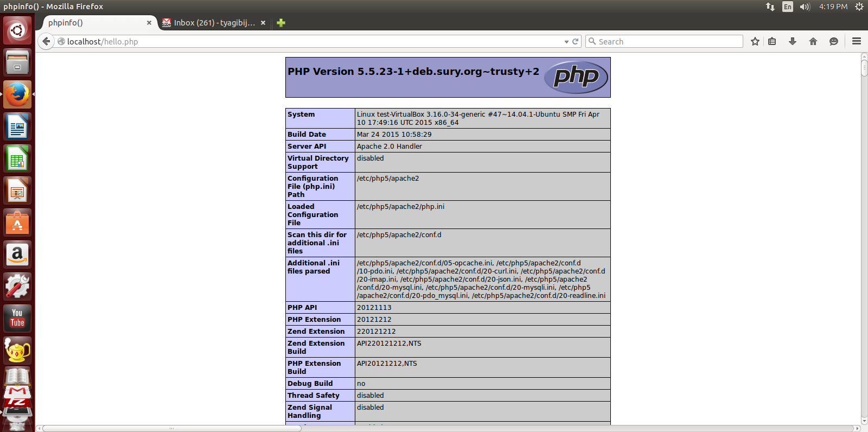Click the vertical scrollbar thumb
Screen dimensions: 868x432
click(864, 68)
